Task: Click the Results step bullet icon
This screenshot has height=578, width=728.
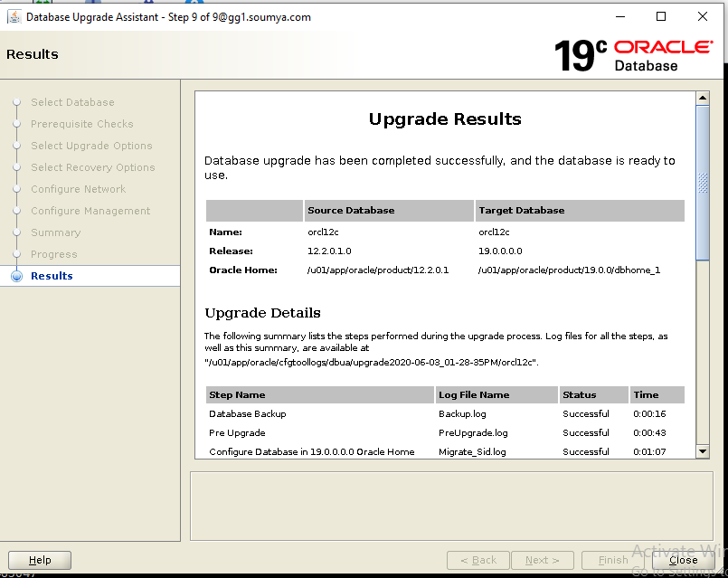Action: 16,276
